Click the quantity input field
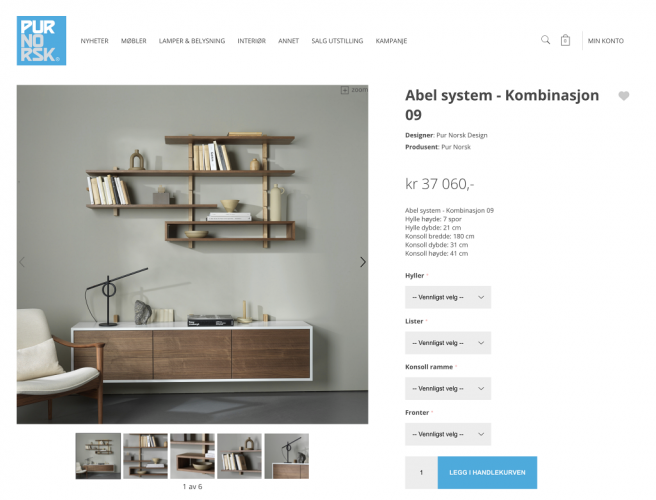 (421, 472)
